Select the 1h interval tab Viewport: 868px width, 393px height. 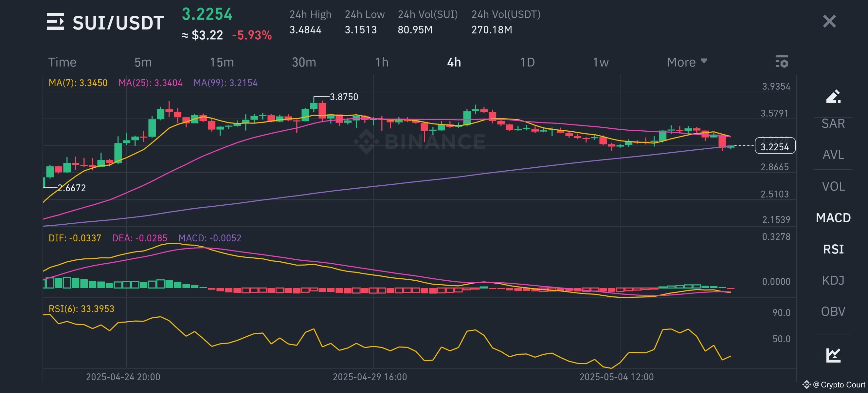tap(382, 62)
